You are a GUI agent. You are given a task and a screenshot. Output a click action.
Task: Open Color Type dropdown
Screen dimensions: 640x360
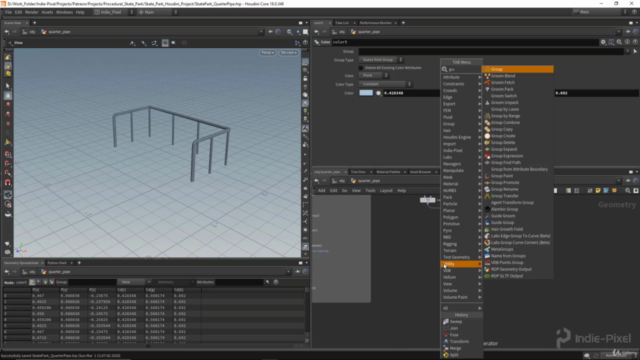click(385, 84)
